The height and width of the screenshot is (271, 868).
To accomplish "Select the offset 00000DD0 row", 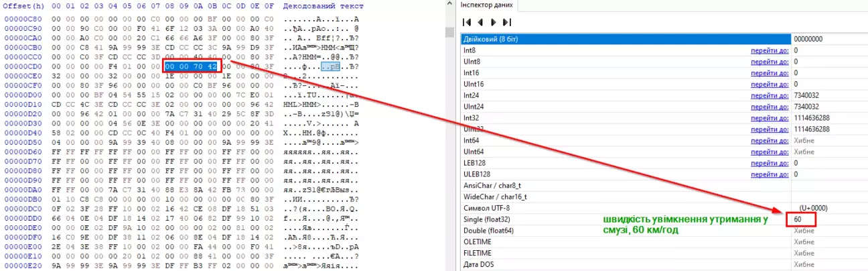I will 24,219.
